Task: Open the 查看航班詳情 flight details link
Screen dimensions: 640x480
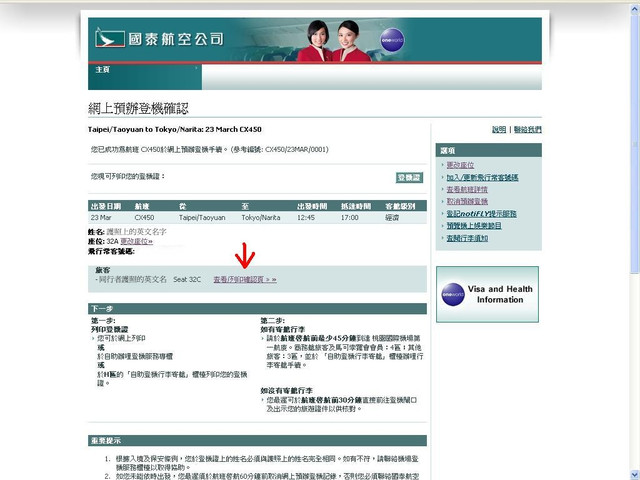Action: (467, 189)
